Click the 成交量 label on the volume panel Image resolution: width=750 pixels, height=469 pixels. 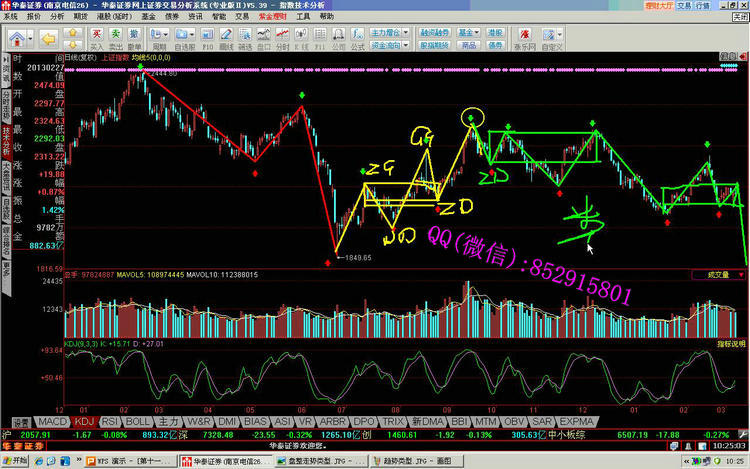tap(716, 273)
